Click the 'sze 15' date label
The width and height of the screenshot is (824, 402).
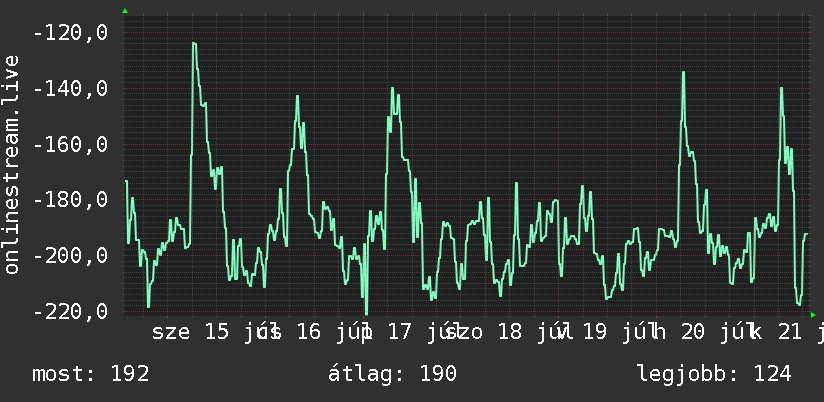coord(191,333)
